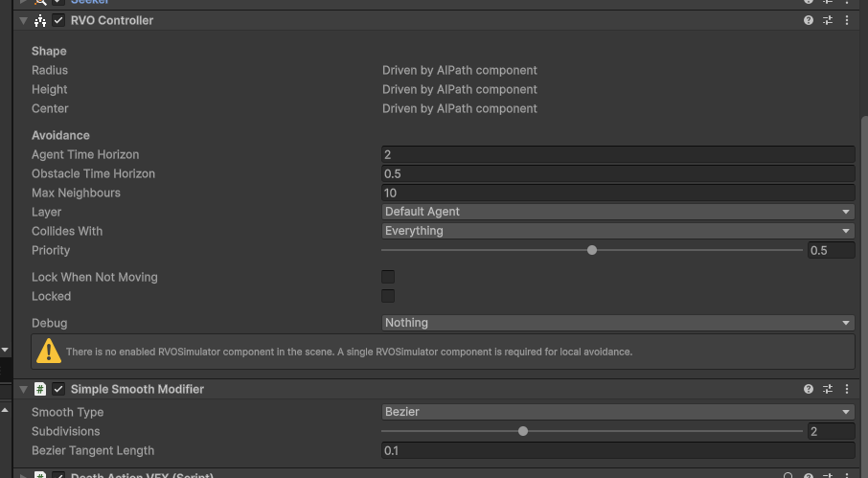The height and width of the screenshot is (478, 868).
Task: Open the Collides With dropdown
Action: [617, 231]
